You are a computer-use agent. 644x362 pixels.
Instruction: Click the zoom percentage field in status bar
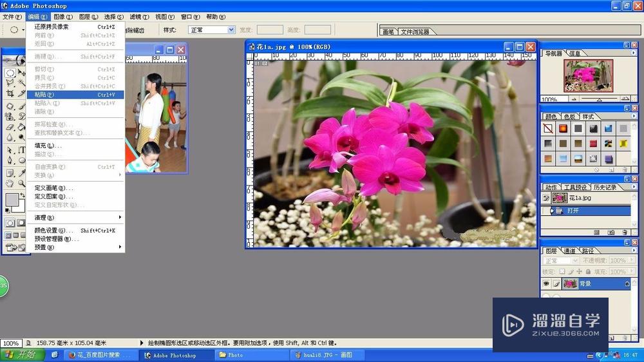coord(11,343)
